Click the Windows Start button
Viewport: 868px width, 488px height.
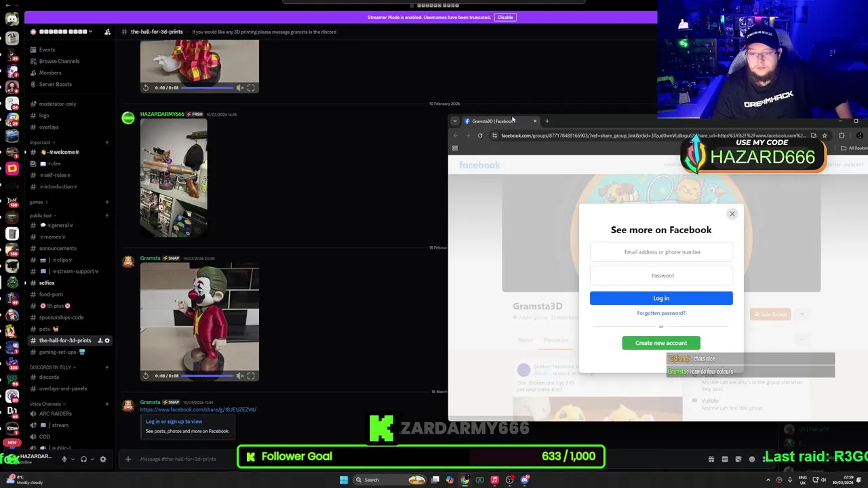coord(344,480)
